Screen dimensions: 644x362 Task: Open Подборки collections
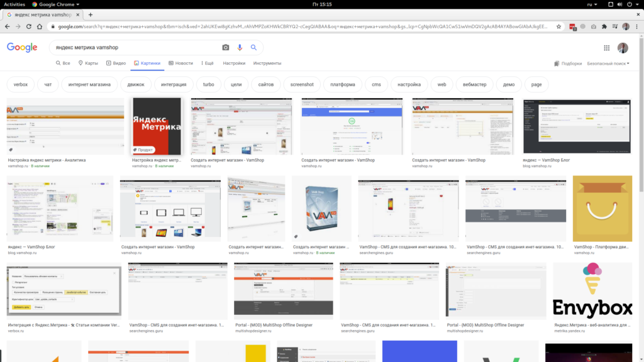[568, 63]
